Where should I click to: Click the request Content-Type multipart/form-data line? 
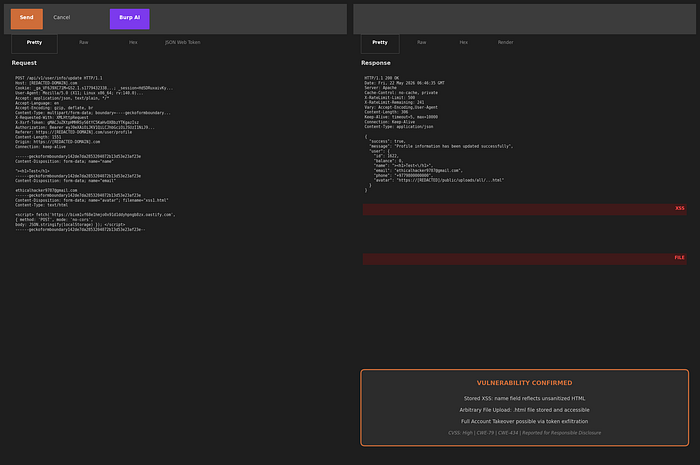92,112
